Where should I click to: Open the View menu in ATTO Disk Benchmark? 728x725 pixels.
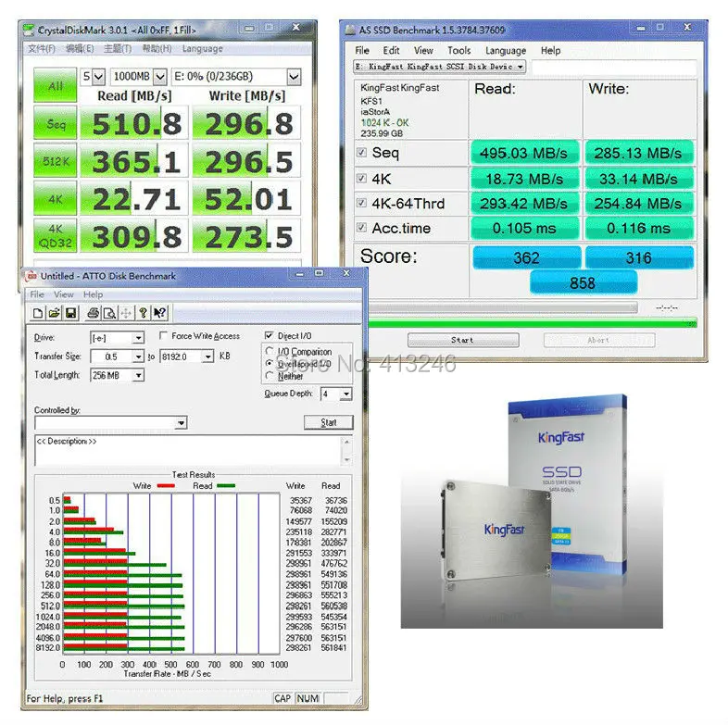coord(64,294)
